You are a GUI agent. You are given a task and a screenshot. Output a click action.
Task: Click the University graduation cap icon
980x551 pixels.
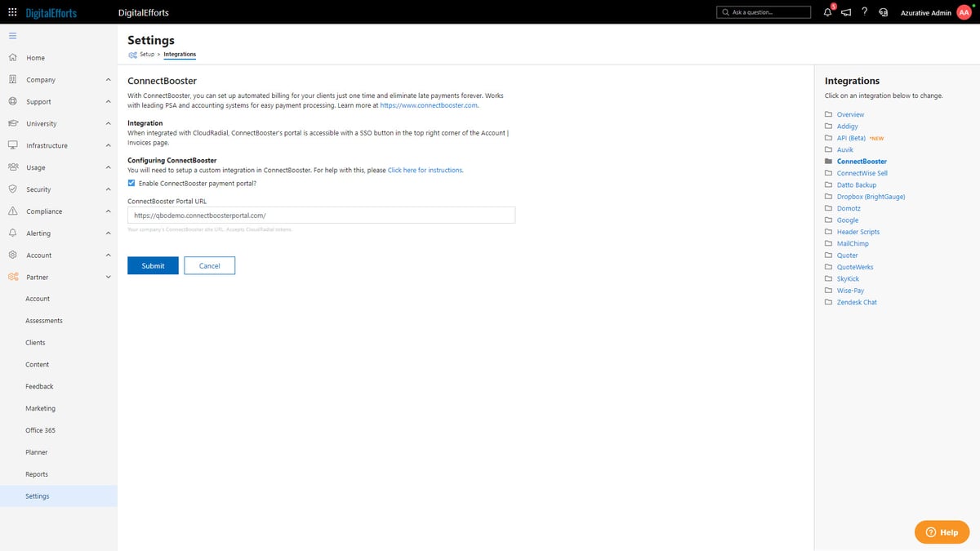pyautogui.click(x=12, y=124)
